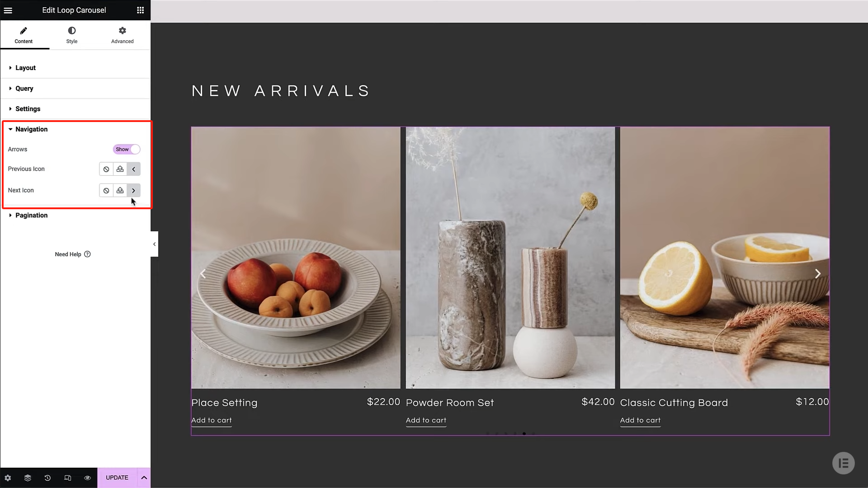Screen dimensions: 868x488
Task: Switch to the Style tab
Action: pos(72,35)
